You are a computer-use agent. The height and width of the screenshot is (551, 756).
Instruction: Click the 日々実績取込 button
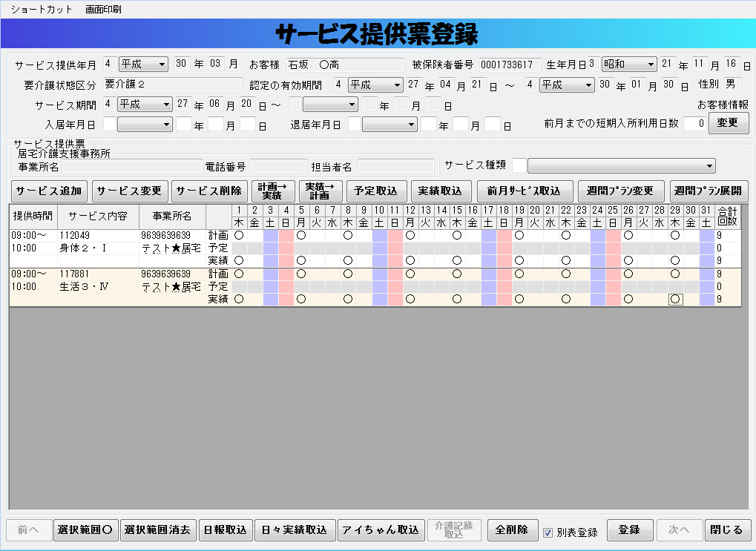[295, 529]
